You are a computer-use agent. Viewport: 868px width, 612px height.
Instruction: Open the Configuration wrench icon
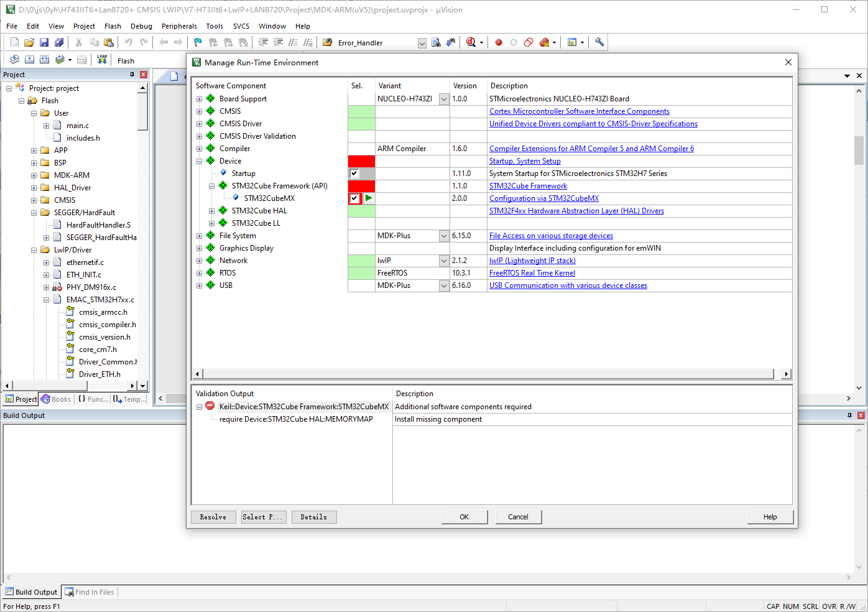[599, 42]
